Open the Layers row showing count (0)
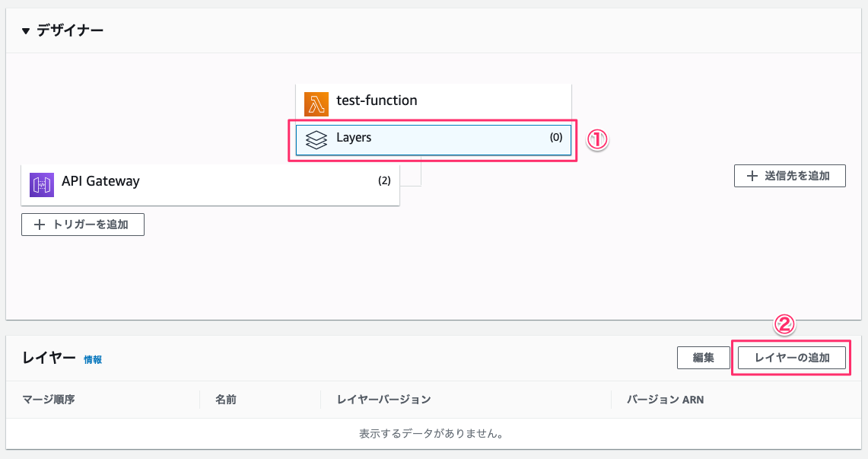 (x=432, y=139)
